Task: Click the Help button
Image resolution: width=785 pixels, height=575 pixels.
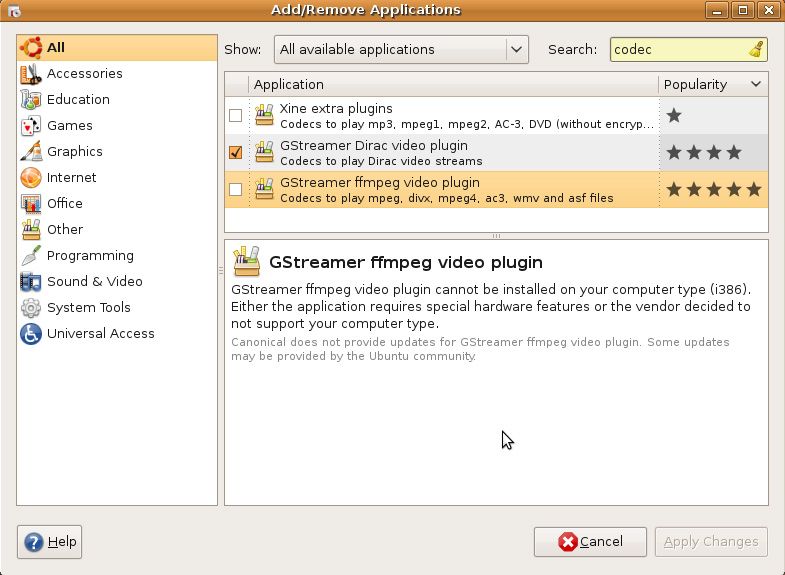Action: pos(50,541)
